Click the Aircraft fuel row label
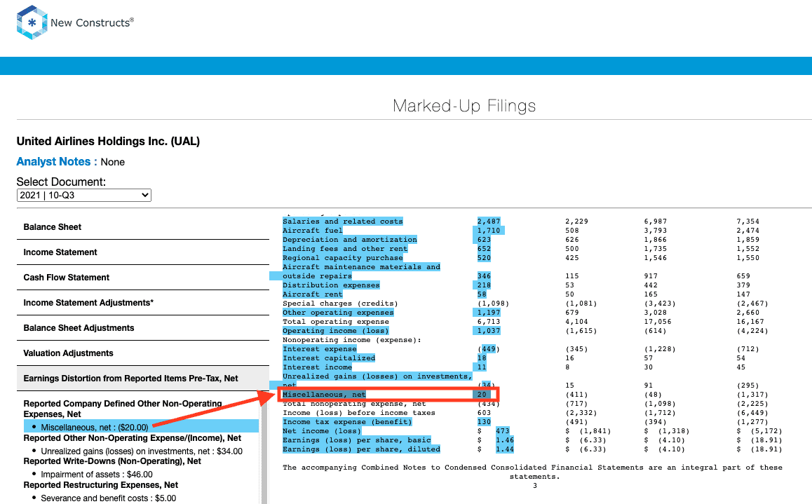Screen dimensions: 812x504 (313, 230)
